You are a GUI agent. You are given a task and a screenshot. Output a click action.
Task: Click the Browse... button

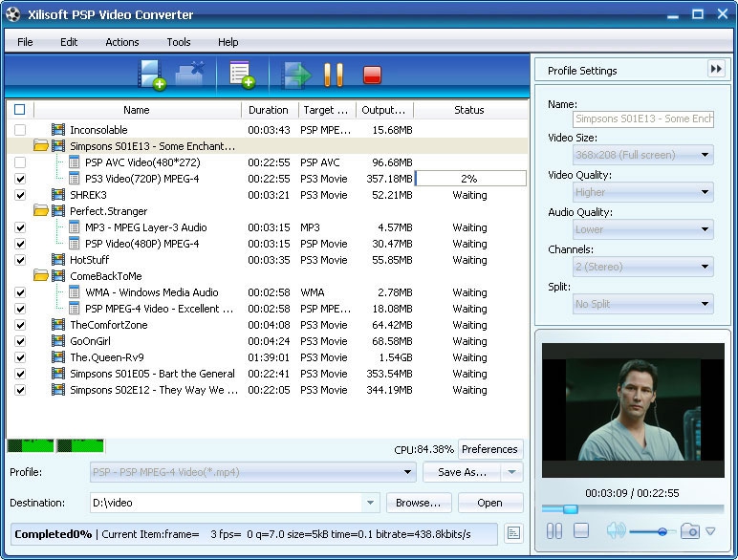[x=419, y=503]
